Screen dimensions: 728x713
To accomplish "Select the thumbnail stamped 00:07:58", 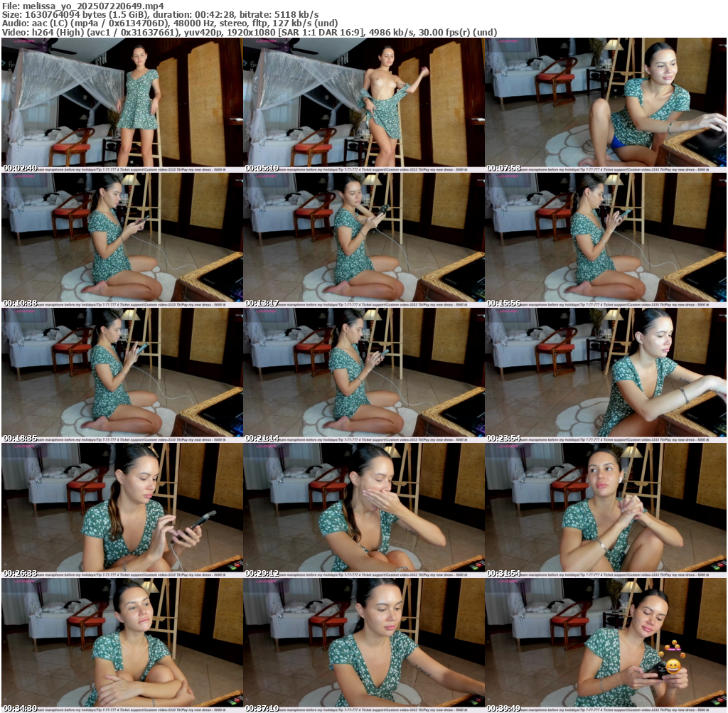I will [x=606, y=105].
